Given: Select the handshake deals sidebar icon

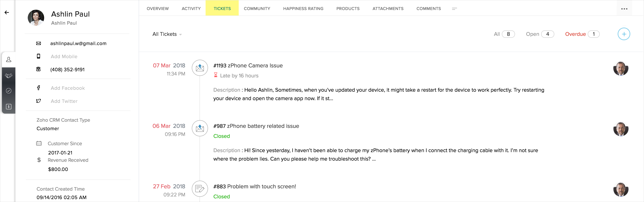Looking at the screenshot, I should tap(9, 75).
